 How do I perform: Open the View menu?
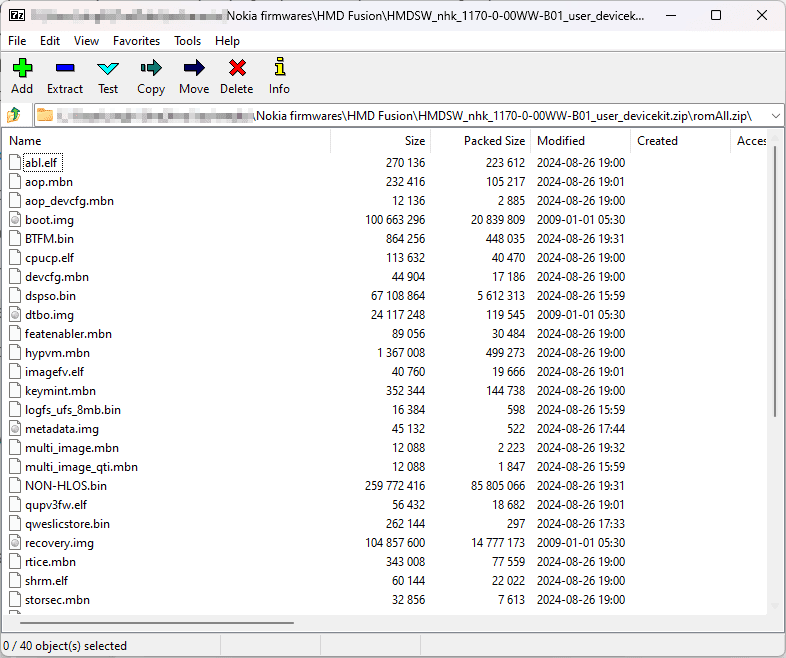coord(86,41)
